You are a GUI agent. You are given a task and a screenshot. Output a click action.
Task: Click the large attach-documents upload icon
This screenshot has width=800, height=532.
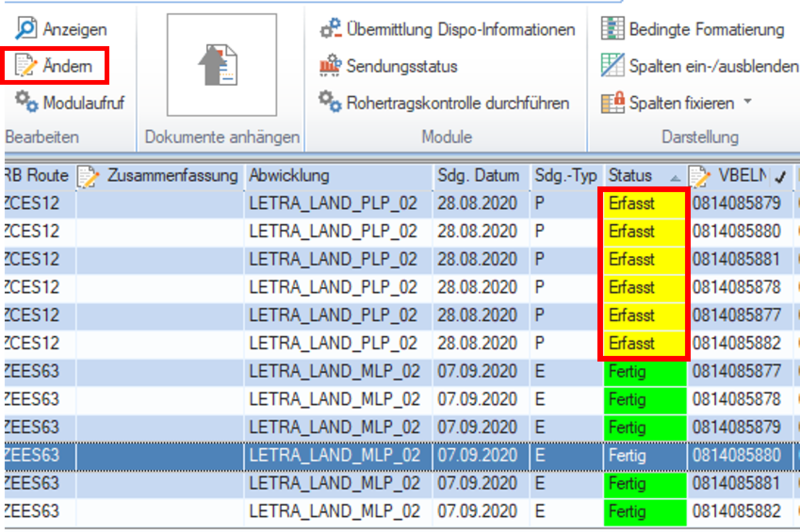[218, 65]
